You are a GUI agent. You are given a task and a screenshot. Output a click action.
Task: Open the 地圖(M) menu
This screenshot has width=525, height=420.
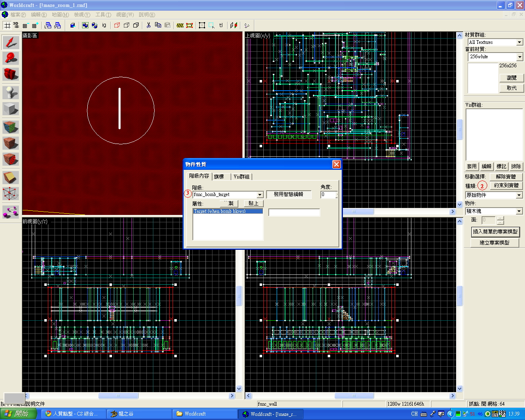pyautogui.click(x=60, y=14)
